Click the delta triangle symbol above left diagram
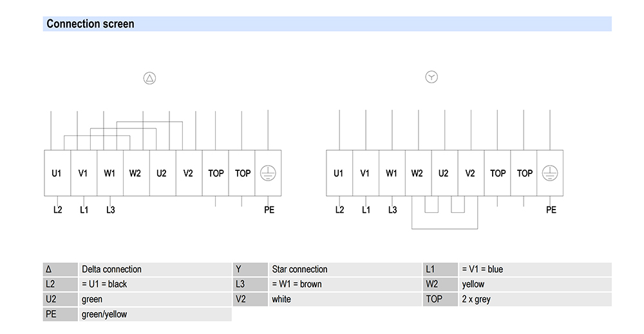Screen dimensions: 644x334 click(x=149, y=79)
